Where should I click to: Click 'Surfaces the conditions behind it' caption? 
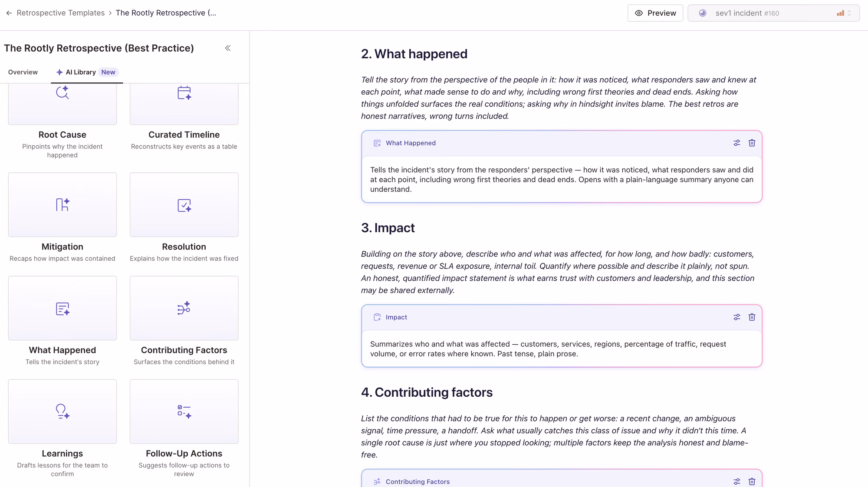tap(184, 362)
